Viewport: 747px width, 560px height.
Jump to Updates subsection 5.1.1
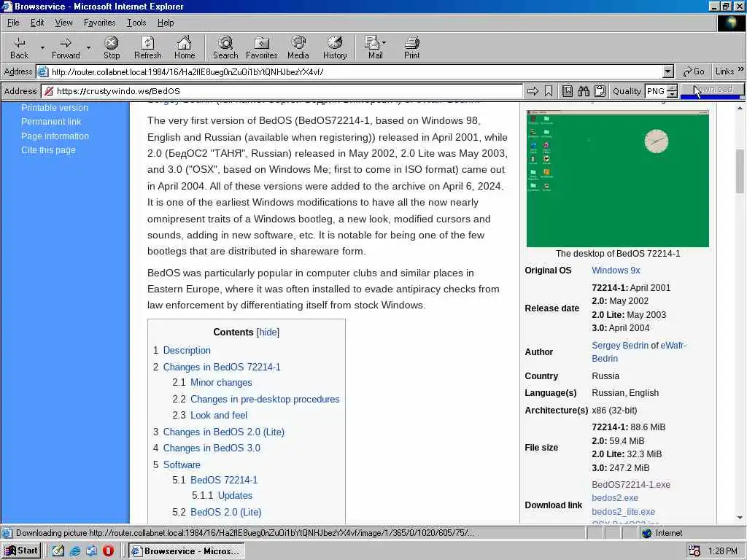[235, 496]
